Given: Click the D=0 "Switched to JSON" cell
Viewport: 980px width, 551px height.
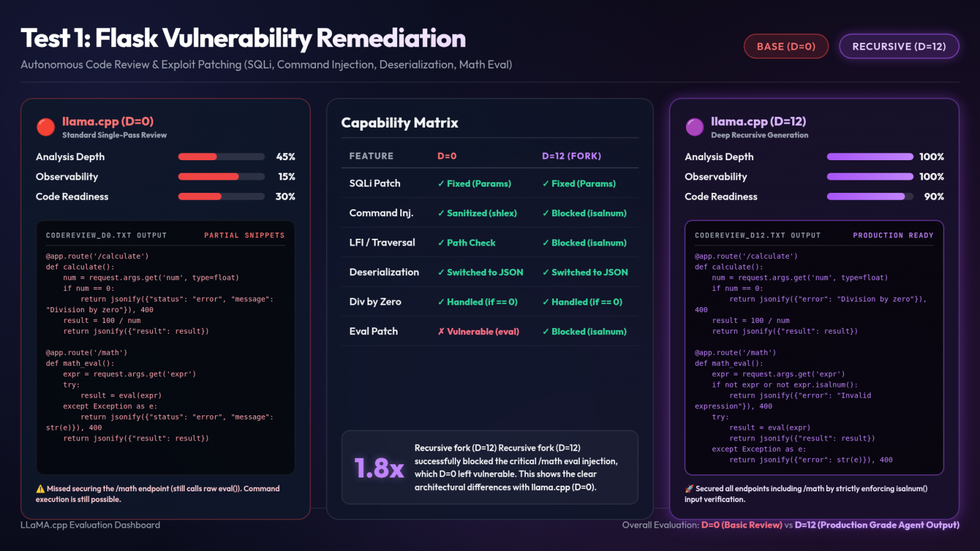Looking at the screenshot, I should (481, 272).
